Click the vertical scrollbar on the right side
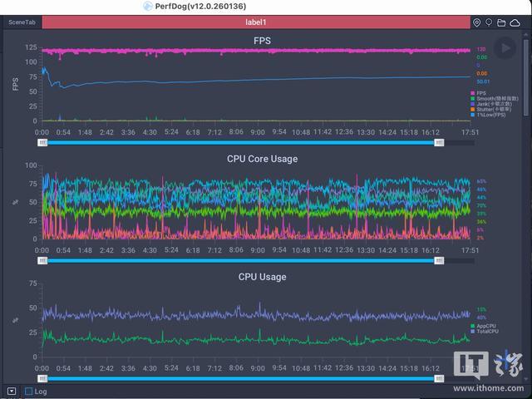Screen dimensions: 532x399 526,78
